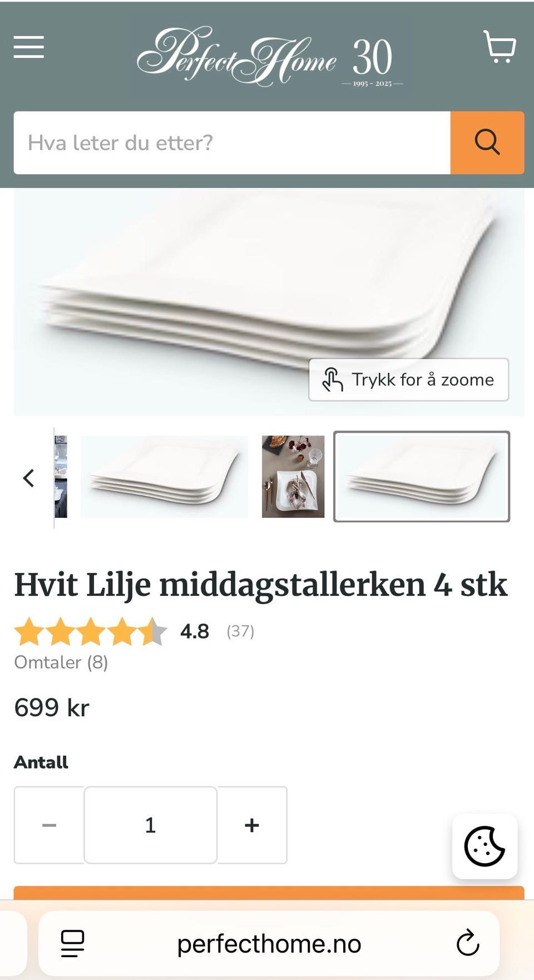Tap 'Trykk for å zoome' button
This screenshot has height=980, width=534.
(409, 380)
